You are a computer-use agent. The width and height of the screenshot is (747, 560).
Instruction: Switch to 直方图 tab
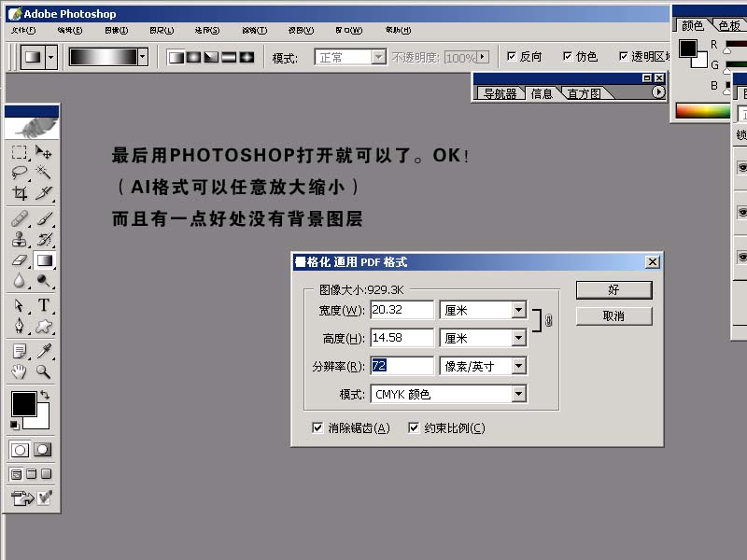coord(585,94)
